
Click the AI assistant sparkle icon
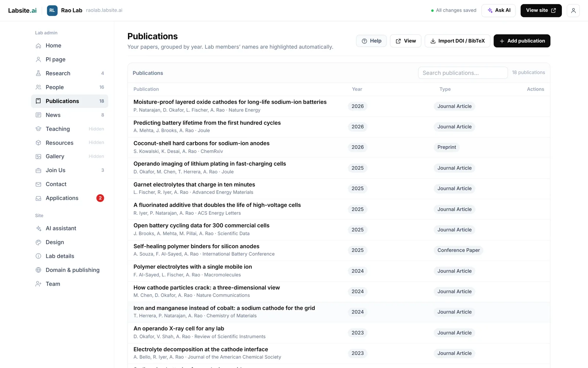tap(38, 228)
